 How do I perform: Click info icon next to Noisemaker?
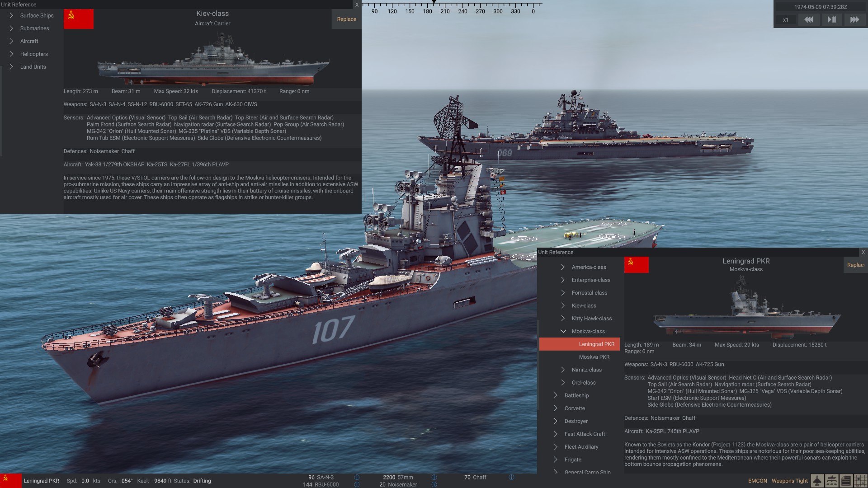click(434, 484)
